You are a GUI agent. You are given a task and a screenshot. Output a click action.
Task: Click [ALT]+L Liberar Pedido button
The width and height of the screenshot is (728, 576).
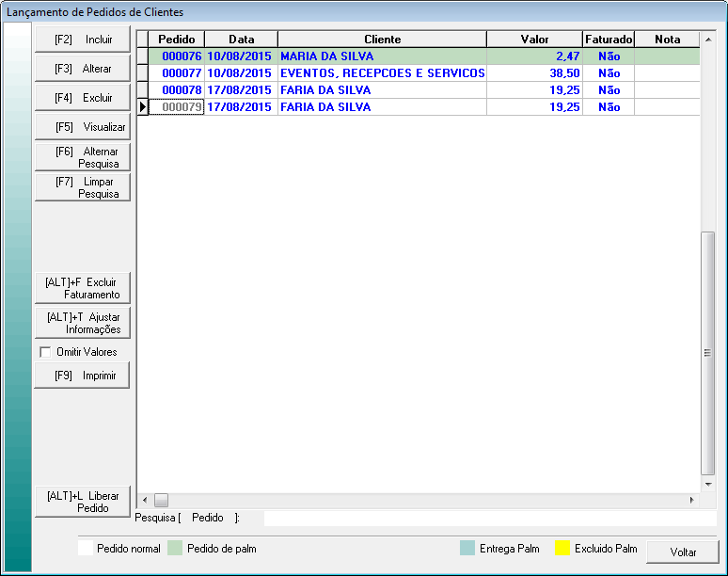click(83, 502)
